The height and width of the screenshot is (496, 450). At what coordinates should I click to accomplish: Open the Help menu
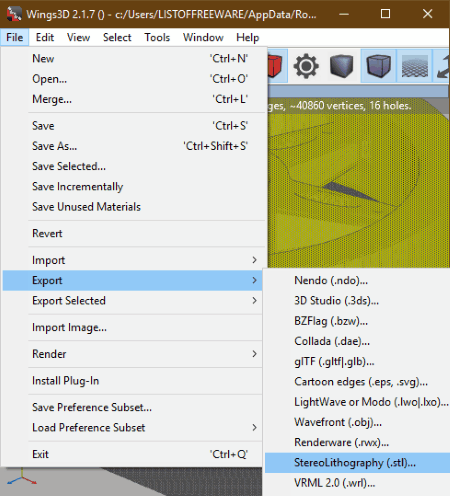[247, 37]
